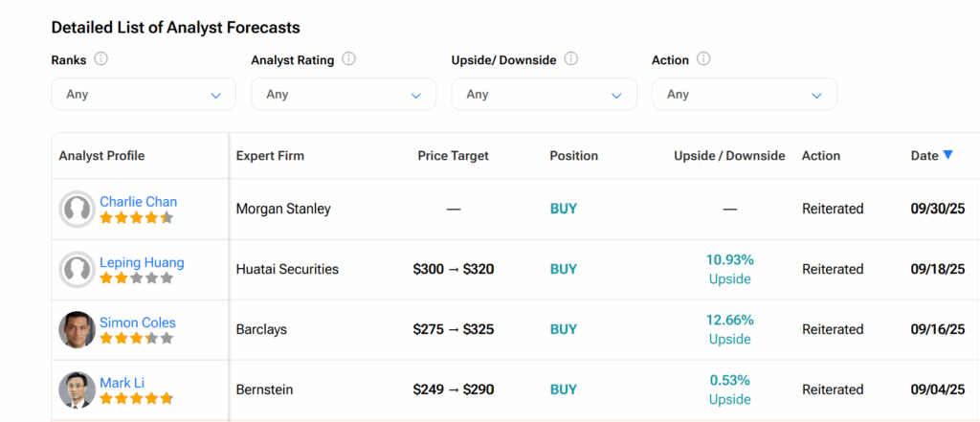980x422 pixels.
Task: Click Leping Huang's avatar placeholder icon
Action: [77, 269]
